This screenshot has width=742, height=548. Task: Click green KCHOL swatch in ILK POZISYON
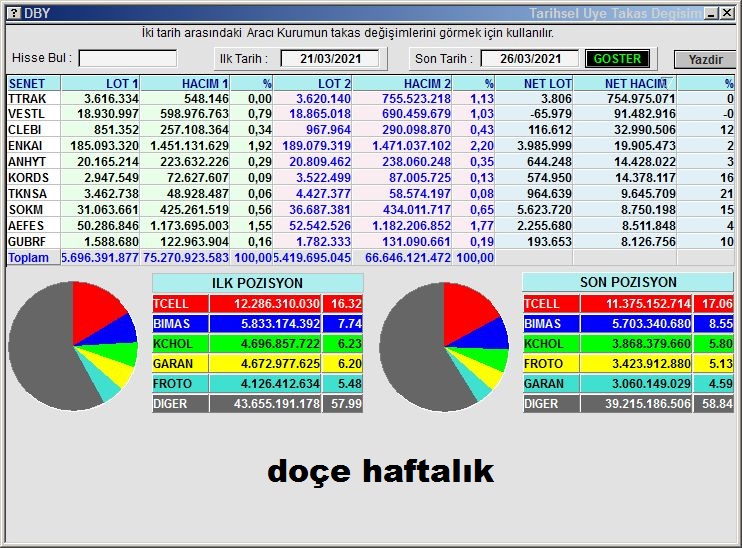(x=180, y=344)
